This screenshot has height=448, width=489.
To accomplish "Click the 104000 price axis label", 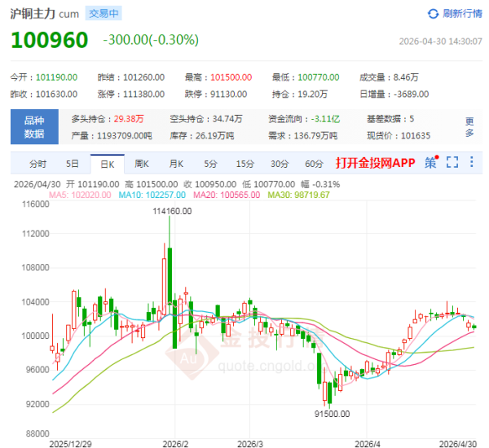I will click(x=36, y=301).
